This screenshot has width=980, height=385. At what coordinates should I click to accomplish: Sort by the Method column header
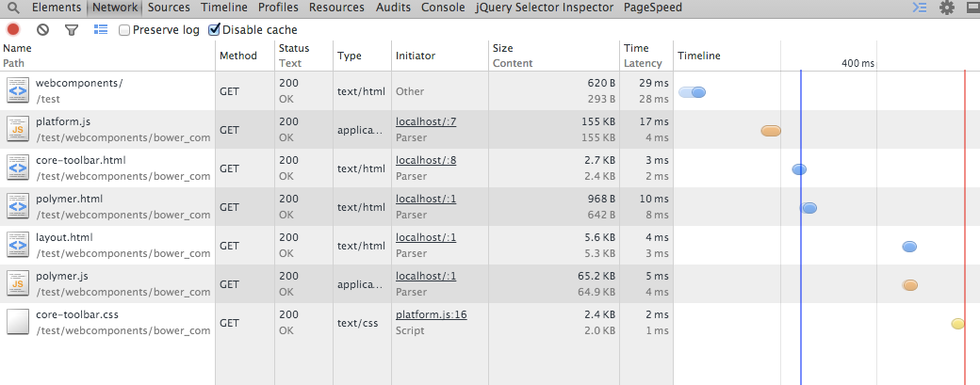click(245, 56)
